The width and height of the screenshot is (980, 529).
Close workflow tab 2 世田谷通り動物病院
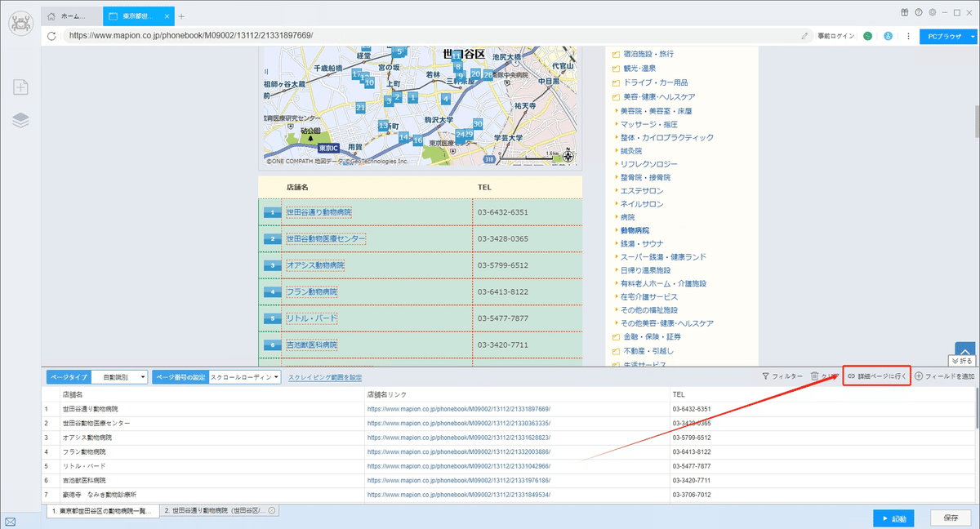(272, 510)
